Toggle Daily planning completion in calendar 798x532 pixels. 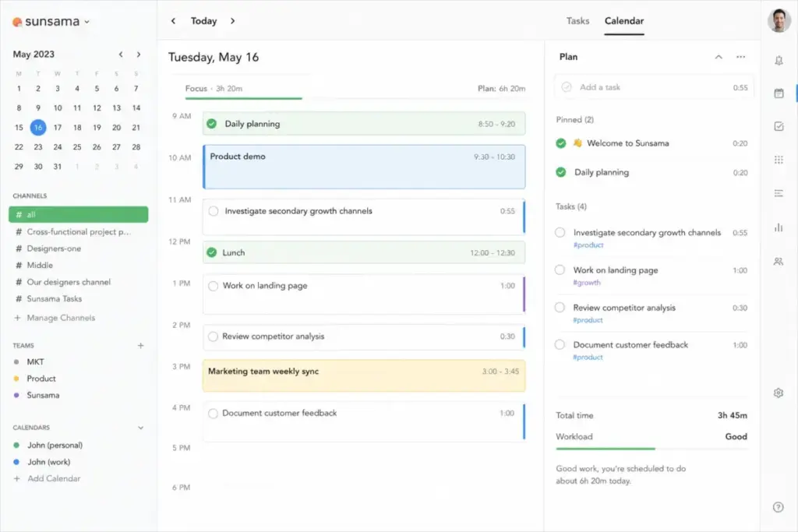coord(212,124)
